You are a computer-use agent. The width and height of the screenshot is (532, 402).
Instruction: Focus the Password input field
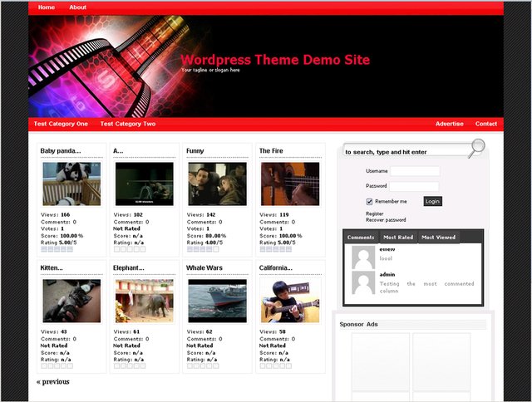(414, 186)
